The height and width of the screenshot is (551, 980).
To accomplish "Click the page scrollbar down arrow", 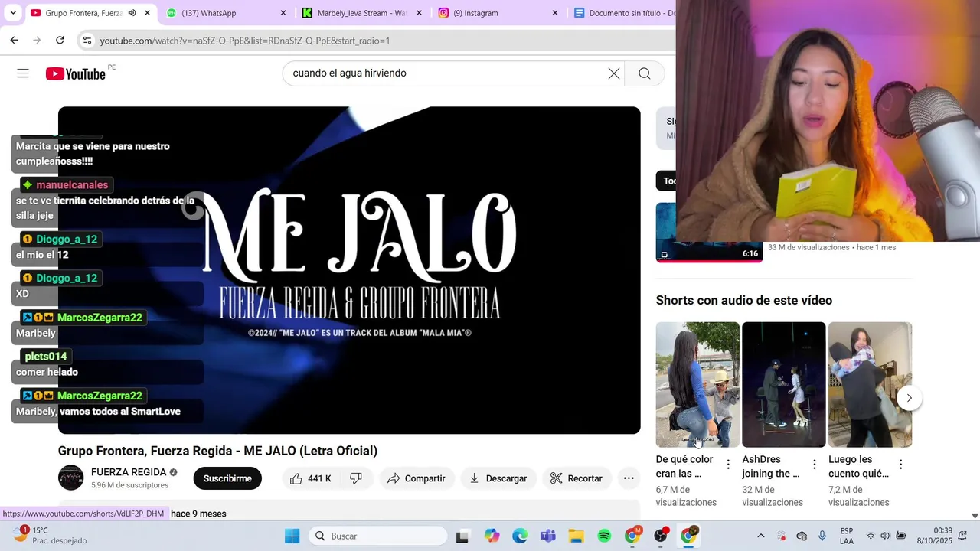I will (975, 516).
